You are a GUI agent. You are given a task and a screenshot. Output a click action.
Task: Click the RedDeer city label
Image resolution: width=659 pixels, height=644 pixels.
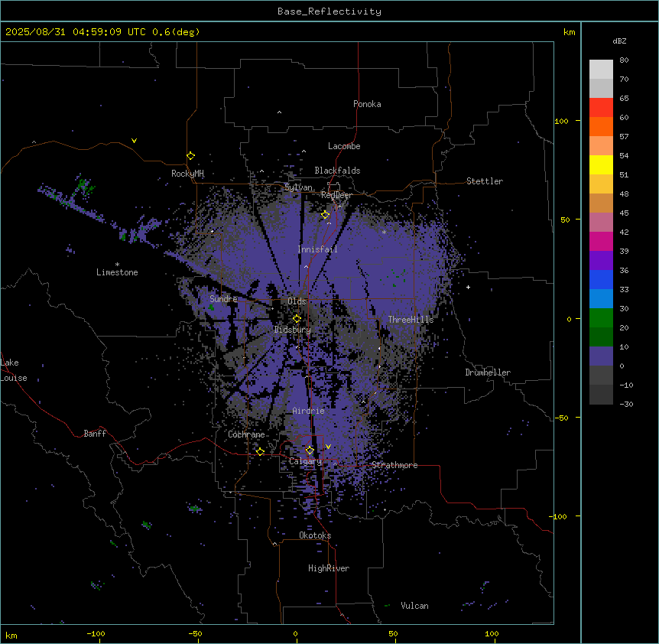click(336, 195)
